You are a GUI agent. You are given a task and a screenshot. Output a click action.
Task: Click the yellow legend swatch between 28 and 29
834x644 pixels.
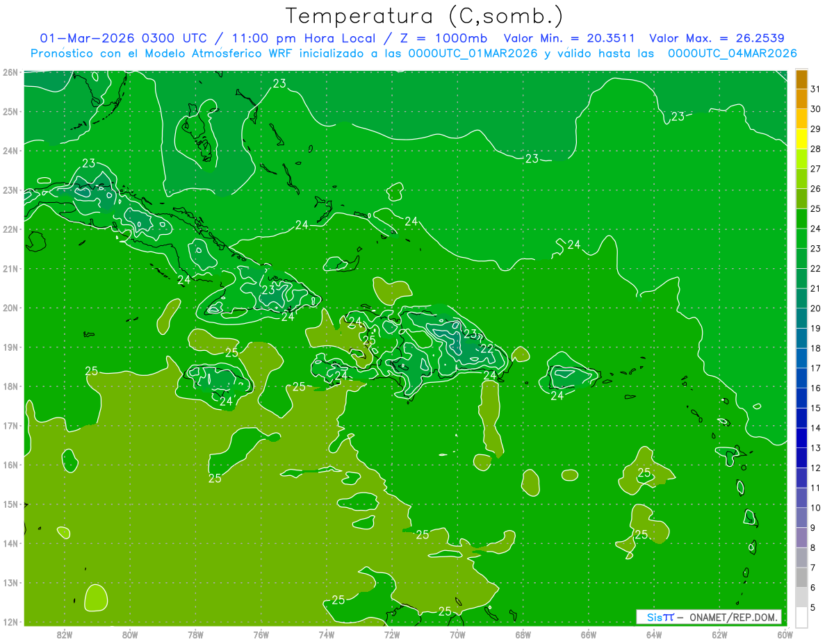(x=801, y=139)
